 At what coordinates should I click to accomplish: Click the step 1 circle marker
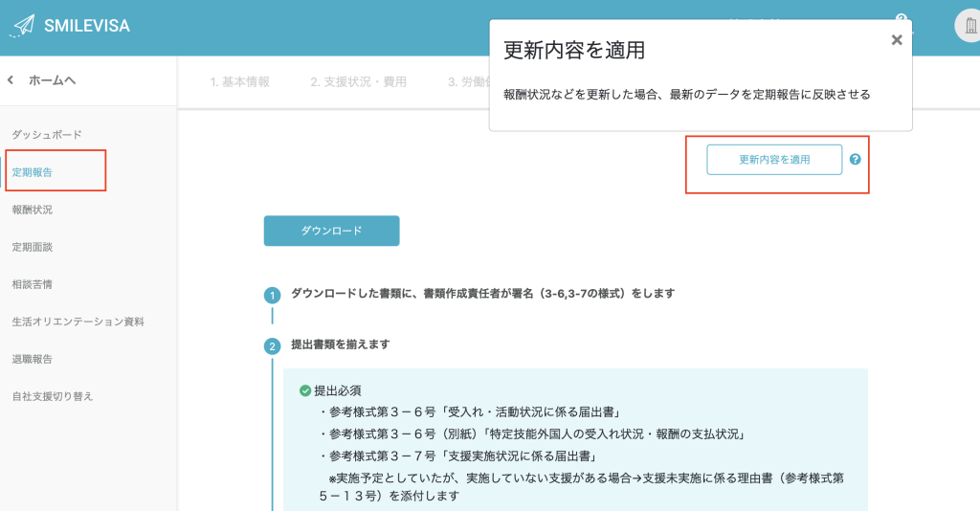(273, 295)
